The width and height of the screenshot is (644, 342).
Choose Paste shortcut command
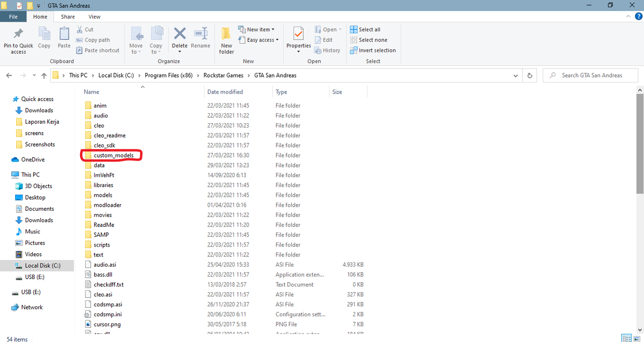pyautogui.click(x=98, y=50)
